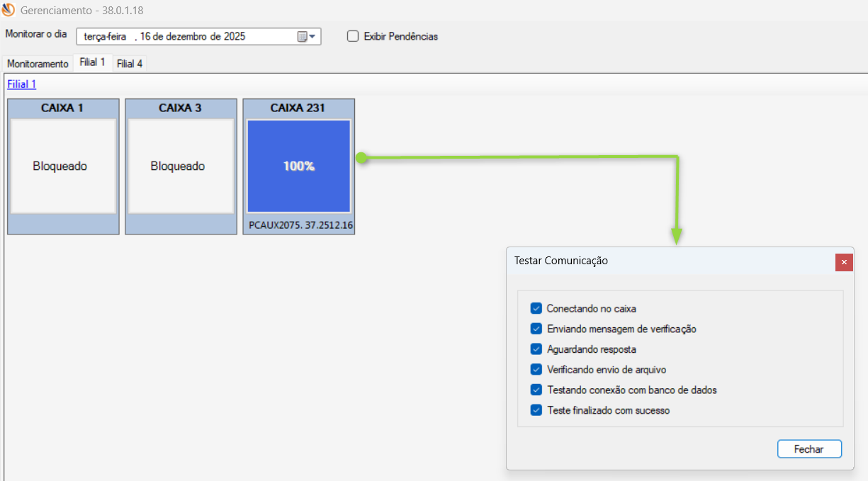Open the date picker calendar dropdown
Screen dimensions: 868x481
(307, 36)
